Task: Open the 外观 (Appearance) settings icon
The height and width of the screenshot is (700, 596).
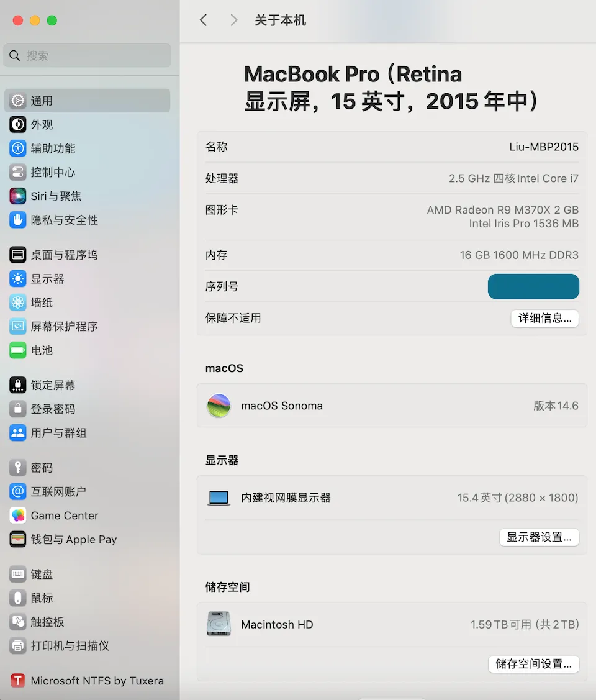Action: click(x=17, y=124)
